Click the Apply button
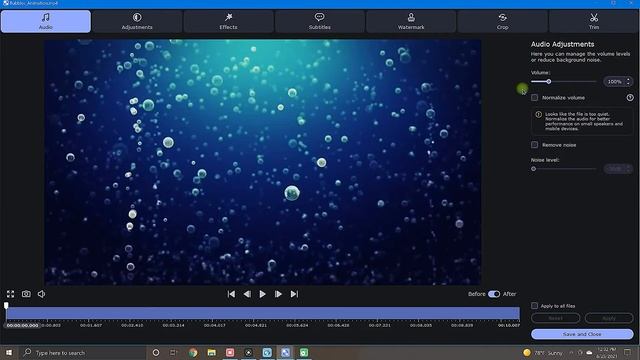This screenshot has width=640, height=360. (609, 318)
